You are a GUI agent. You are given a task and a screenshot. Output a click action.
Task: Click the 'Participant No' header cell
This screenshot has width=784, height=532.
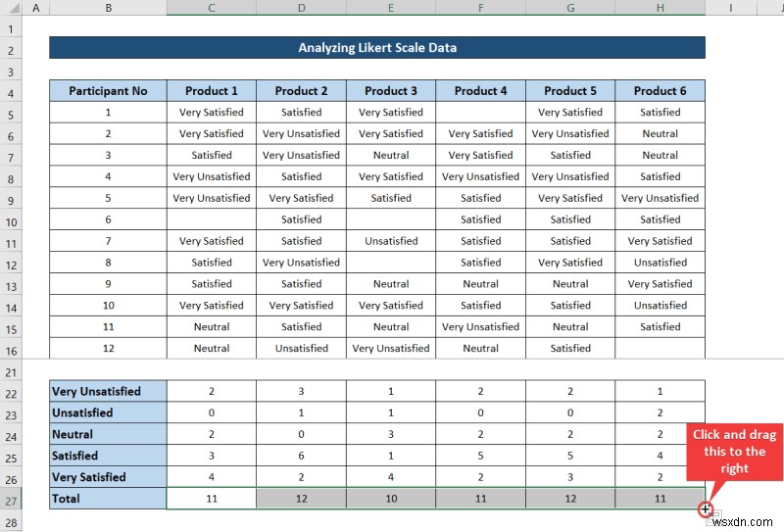pyautogui.click(x=108, y=91)
